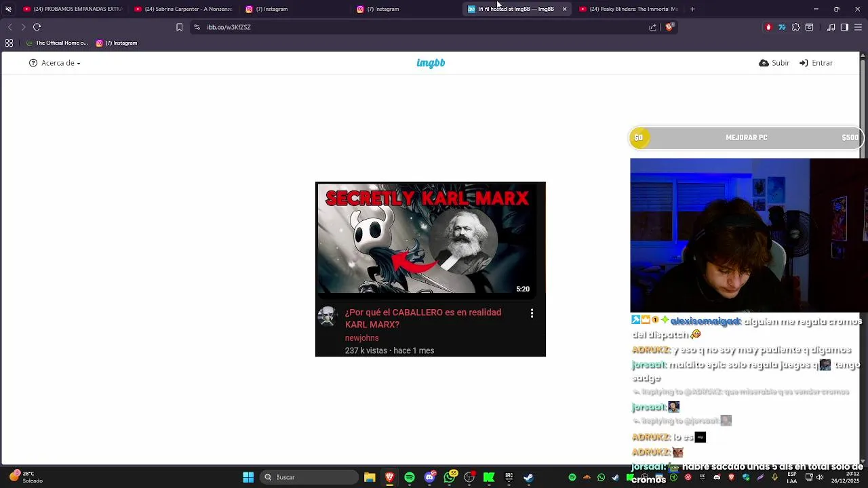Switch to the second Instagram tab
868x488 pixels.
(x=406, y=9)
